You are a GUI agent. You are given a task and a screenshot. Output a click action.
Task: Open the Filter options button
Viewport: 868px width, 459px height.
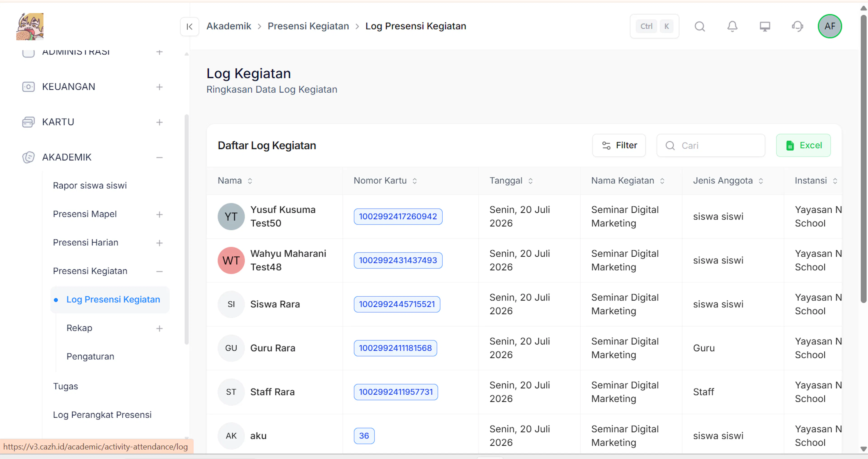pyautogui.click(x=619, y=145)
